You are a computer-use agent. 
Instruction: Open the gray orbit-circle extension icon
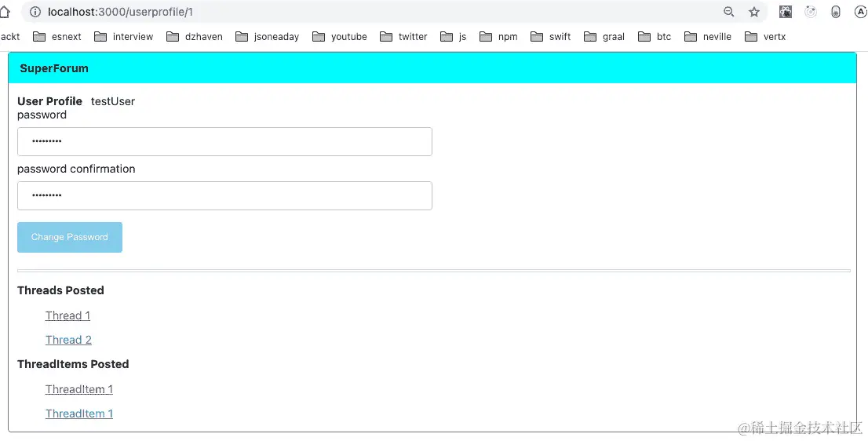tap(811, 12)
